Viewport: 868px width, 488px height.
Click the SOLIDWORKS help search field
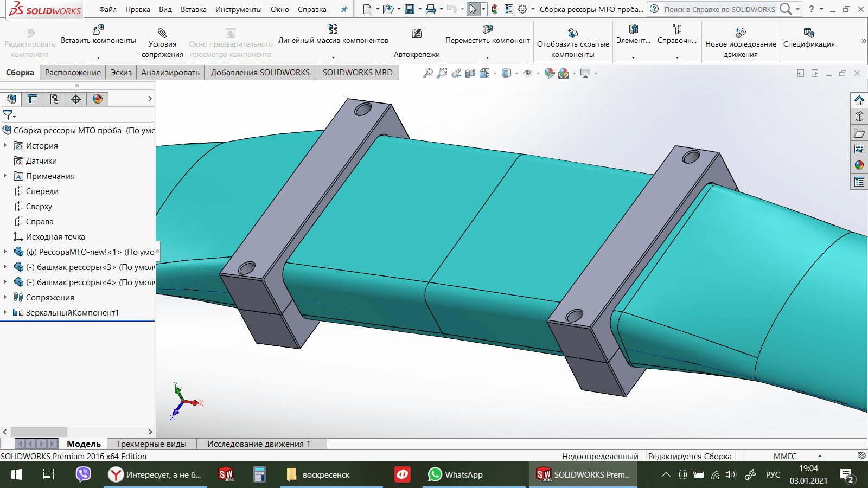(x=719, y=9)
